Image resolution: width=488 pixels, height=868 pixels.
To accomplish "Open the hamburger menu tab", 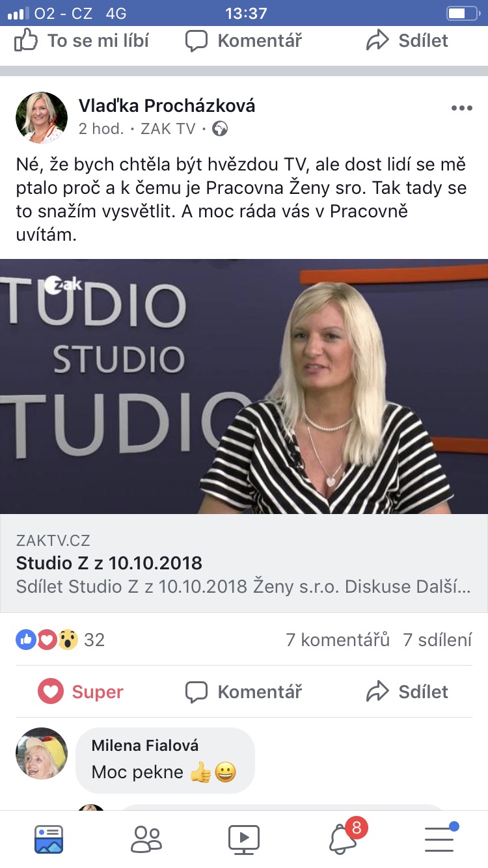I will tap(440, 837).
